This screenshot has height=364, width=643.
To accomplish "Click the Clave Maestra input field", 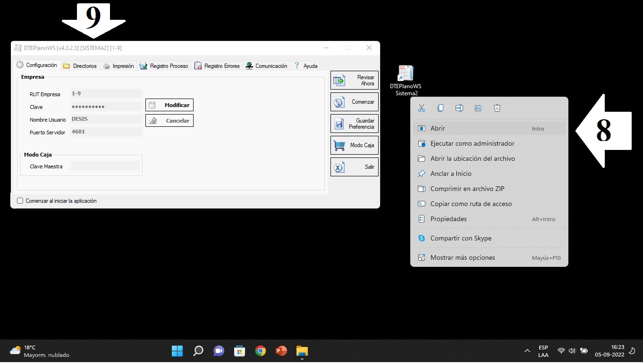I will point(105,166).
